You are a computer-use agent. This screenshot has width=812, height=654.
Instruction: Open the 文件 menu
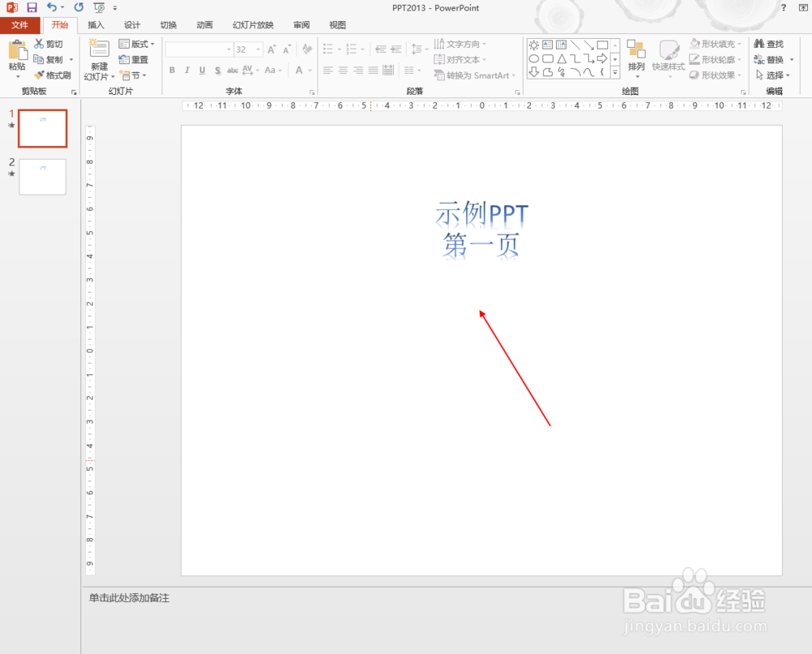click(x=20, y=25)
